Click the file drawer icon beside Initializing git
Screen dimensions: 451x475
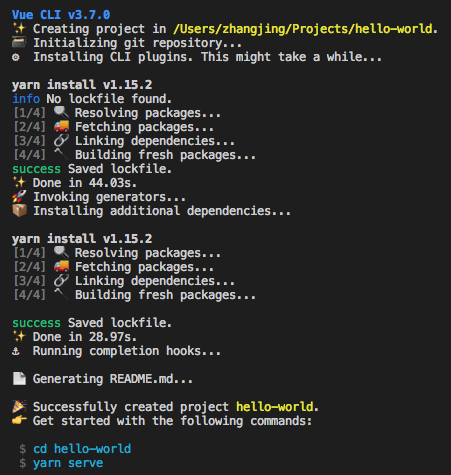tap(19, 43)
